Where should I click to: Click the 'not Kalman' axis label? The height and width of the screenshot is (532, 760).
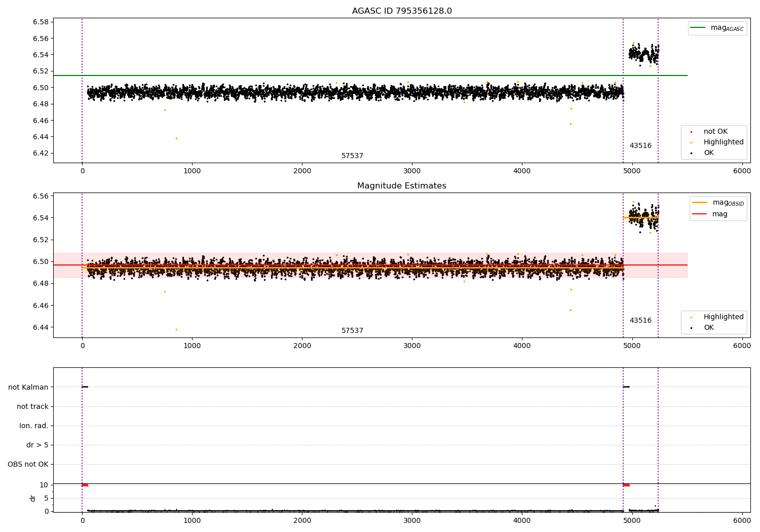[28, 388]
